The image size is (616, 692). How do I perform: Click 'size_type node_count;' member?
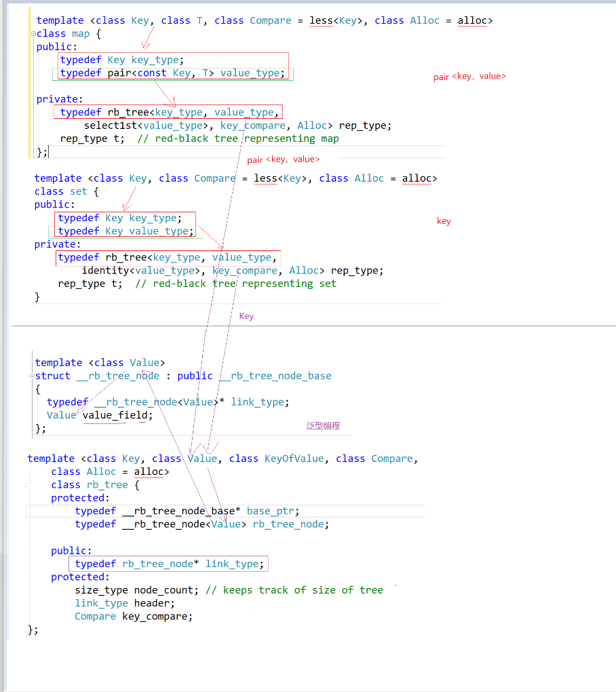click(x=137, y=590)
